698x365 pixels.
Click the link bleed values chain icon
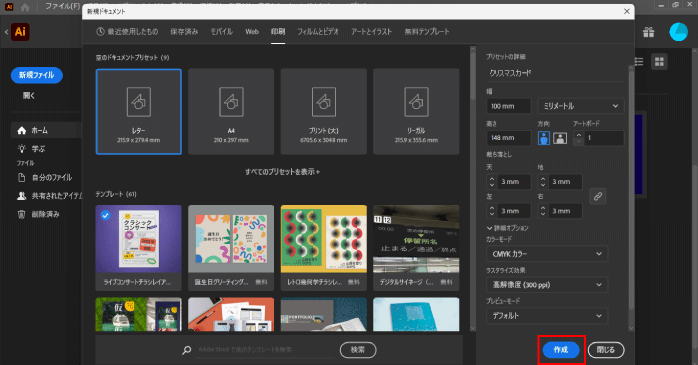coord(597,196)
